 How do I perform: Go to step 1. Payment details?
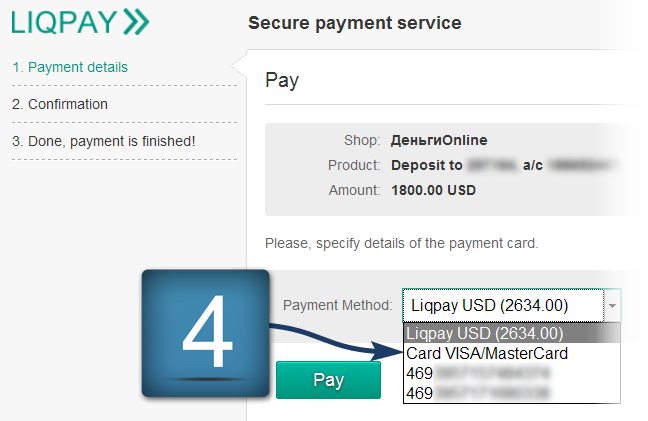[x=70, y=67]
